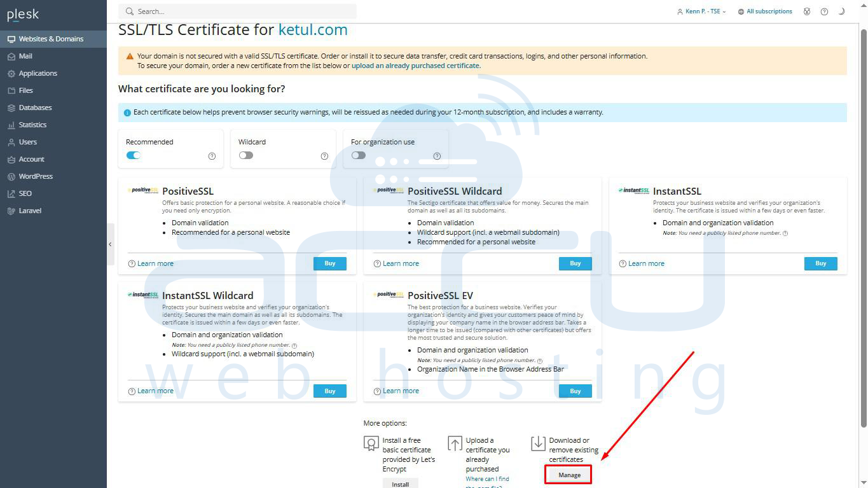868x488 pixels.
Task: Click the WordPress icon in the sidebar
Action: point(11,176)
